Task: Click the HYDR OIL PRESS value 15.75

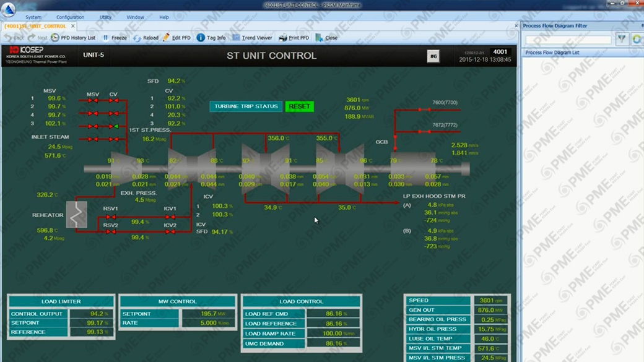Action: pyautogui.click(x=486, y=329)
